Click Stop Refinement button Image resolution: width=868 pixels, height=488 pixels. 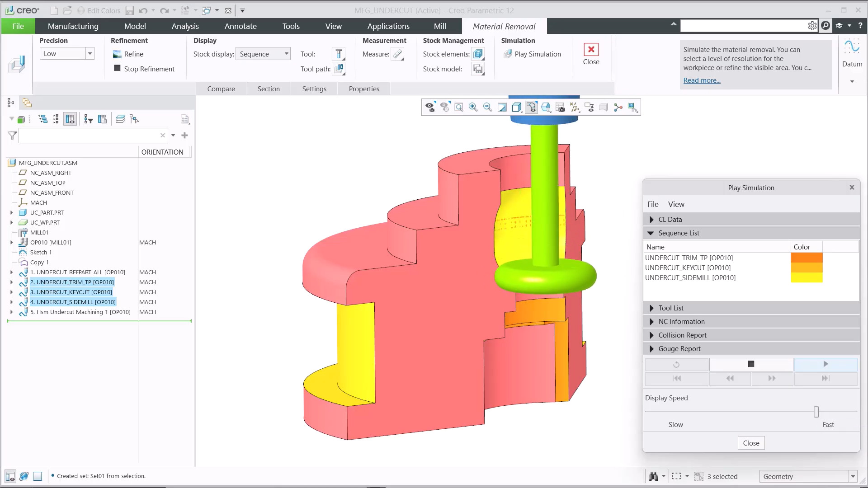[x=144, y=69]
